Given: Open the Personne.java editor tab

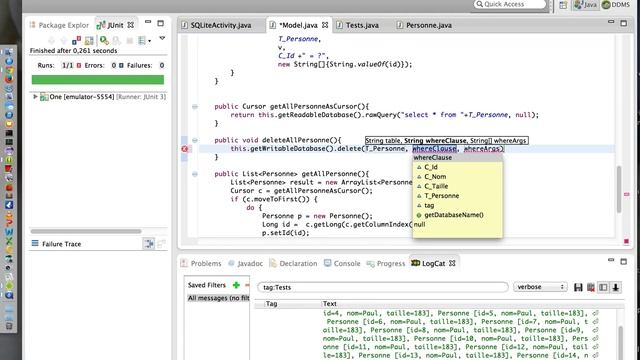Looking at the screenshot, I should [x=424, y=25].
